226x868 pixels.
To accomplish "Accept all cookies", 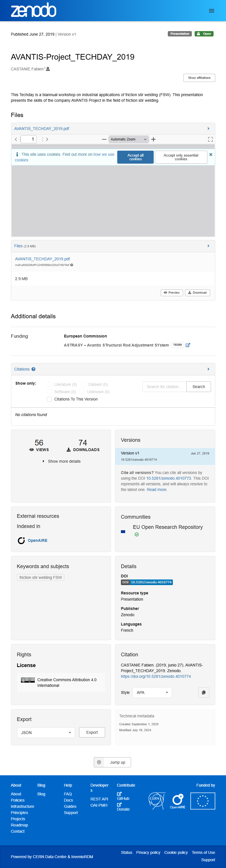I will click(135, 157).
